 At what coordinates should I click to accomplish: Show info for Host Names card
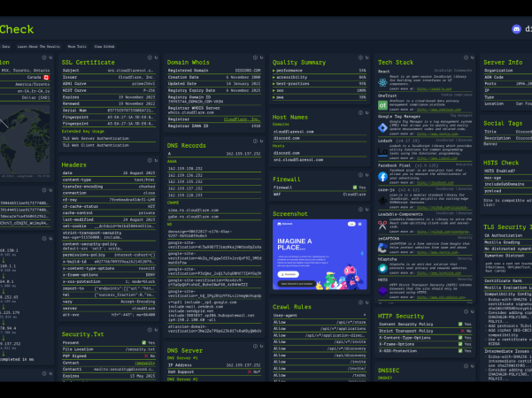360,112
